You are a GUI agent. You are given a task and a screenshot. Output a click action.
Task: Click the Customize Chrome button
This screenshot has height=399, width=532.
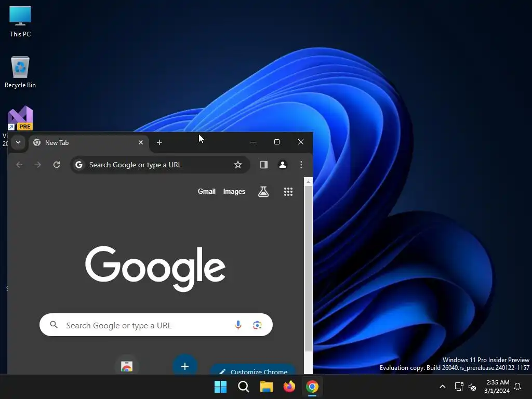[x=252, y=370]
